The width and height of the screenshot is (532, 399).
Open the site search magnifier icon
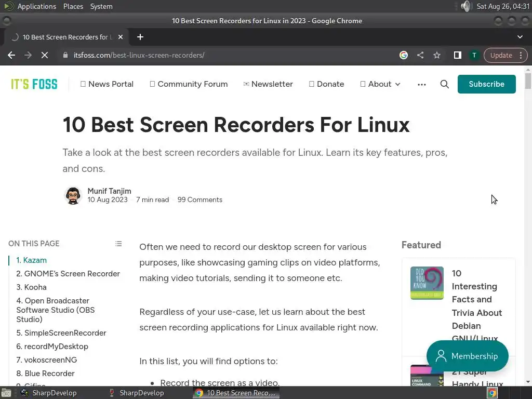(445, 84)
